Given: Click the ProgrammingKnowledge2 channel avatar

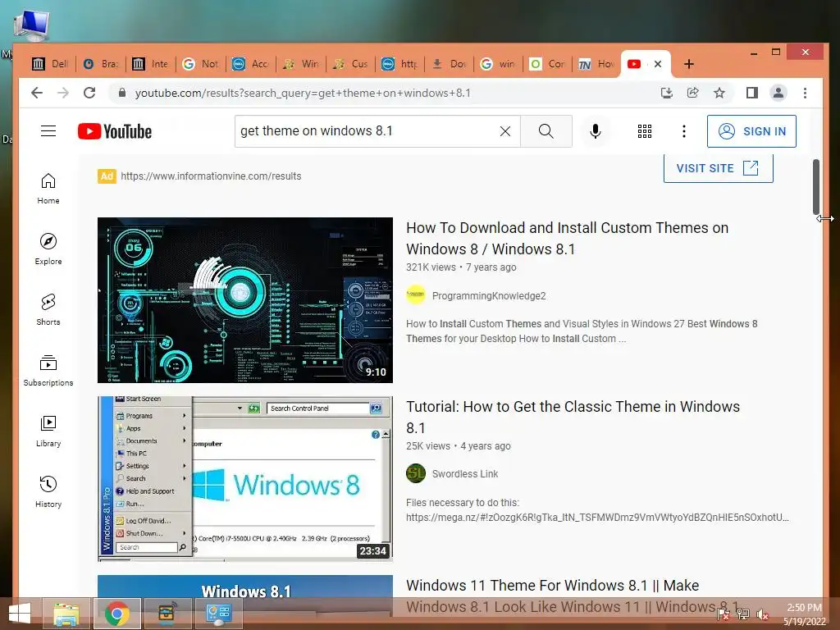Looking at the screenshot, I should tap(416, 295).
